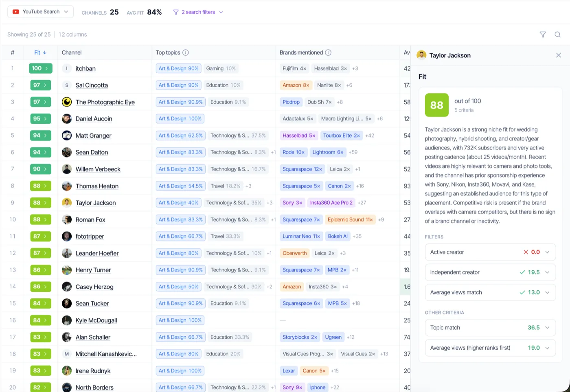Click info icon next to Top topics
This screenshot has height=392, width=570.
click(186, 53)
